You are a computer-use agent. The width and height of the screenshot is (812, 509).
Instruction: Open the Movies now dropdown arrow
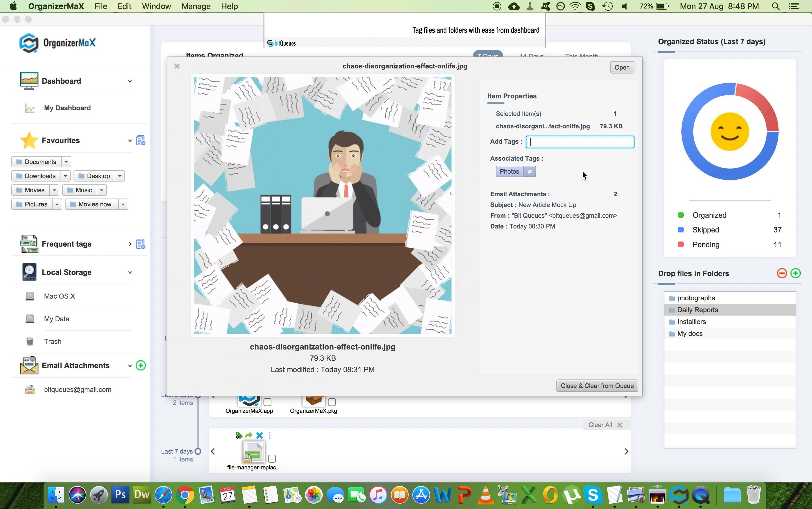[x=123, y=204]
